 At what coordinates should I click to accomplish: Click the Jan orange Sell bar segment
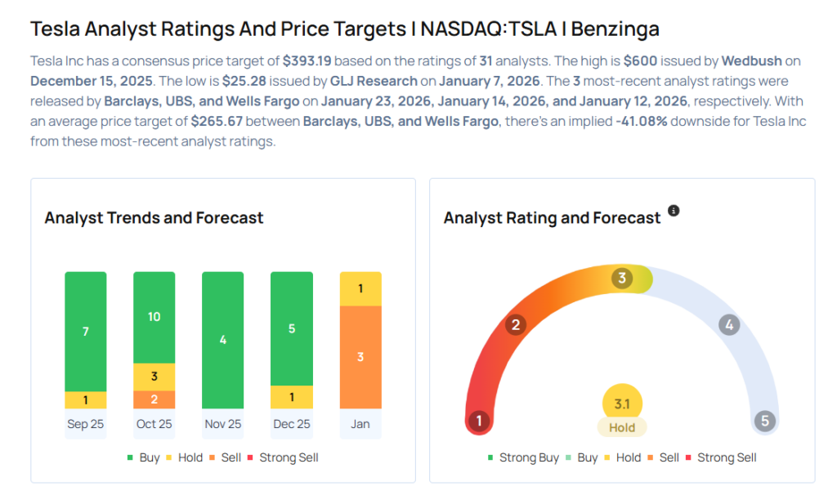(x=360, y=357)
